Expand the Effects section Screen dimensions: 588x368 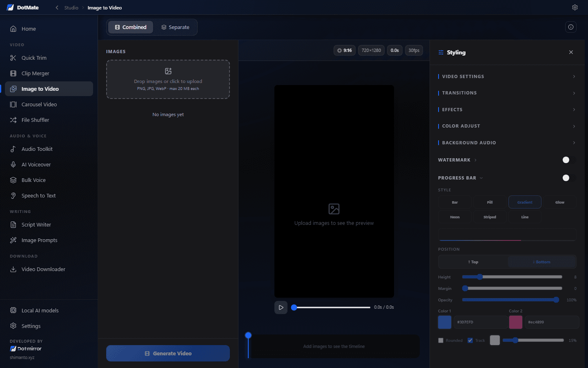point(507,110)
